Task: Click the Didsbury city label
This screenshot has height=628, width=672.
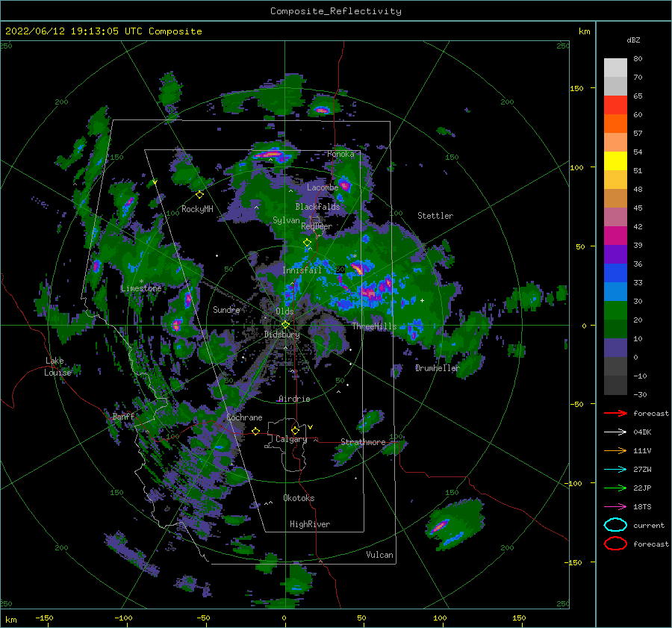Action: (281, 335)
